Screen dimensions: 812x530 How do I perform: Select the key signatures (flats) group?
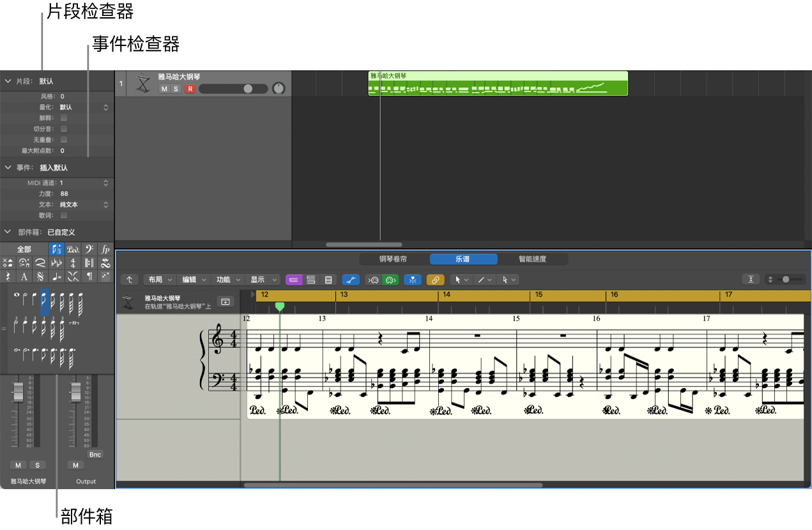point(57,262)
